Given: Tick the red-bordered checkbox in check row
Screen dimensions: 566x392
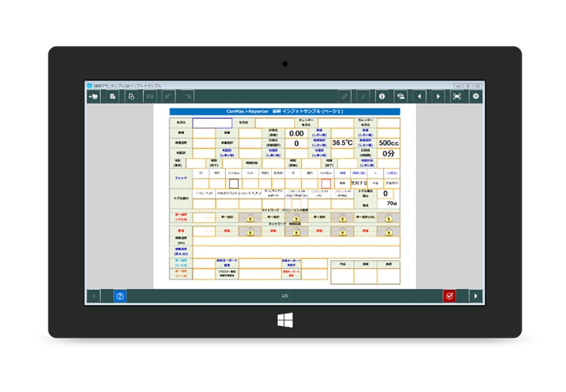Looking at the screenshot, I should point(326,183).
